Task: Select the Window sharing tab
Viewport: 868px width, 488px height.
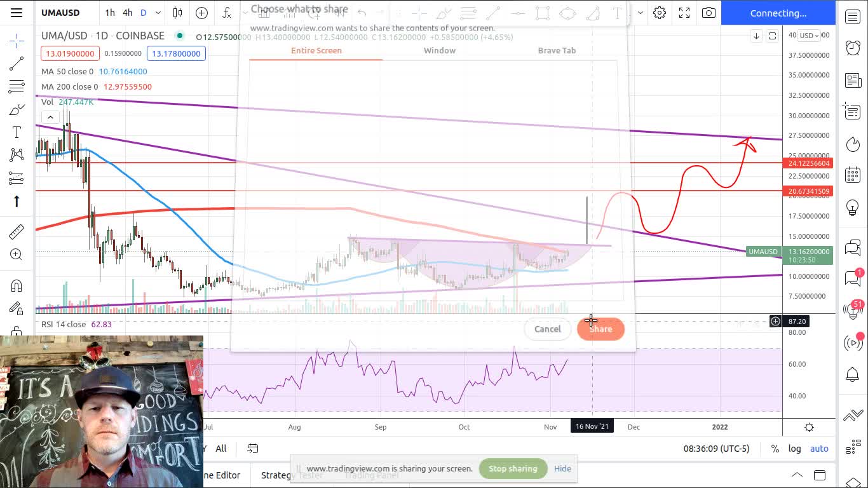Action: coord(440,50)
